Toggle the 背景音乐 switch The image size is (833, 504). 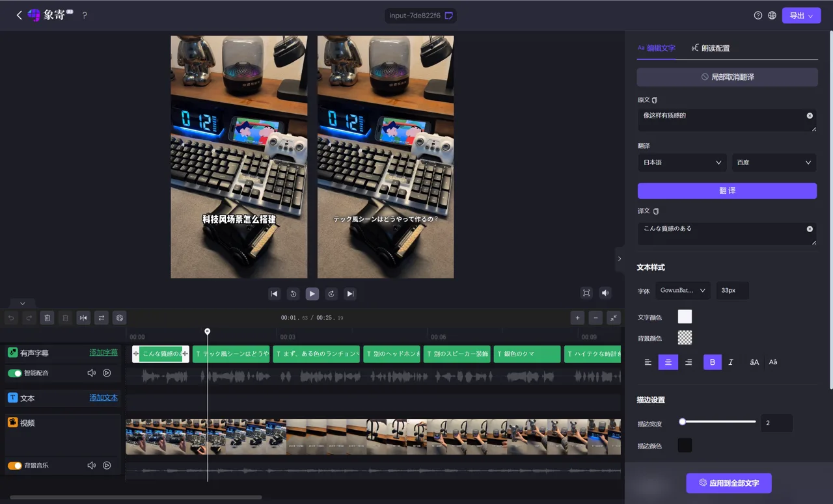click(14, 466)
